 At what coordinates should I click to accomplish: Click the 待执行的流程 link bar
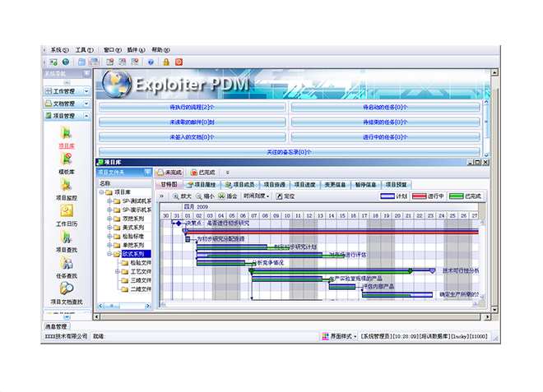[191, 107]
